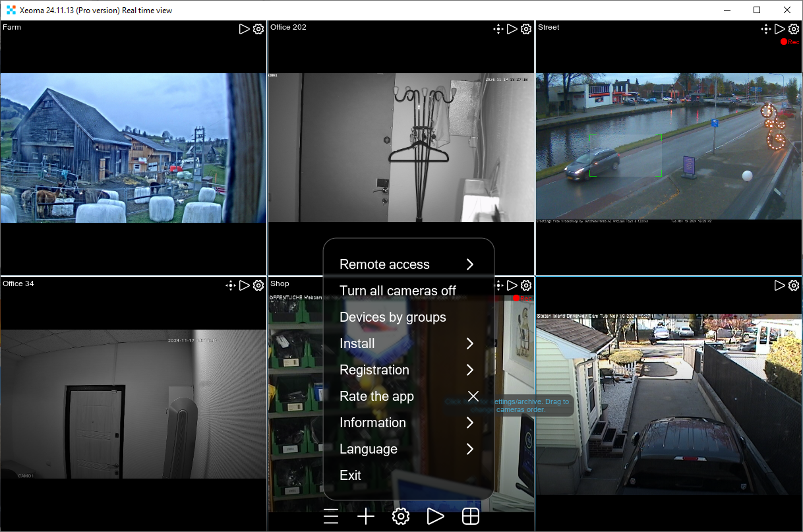Click the Information chevron arrow
The width and height of the screenshot is (803, 532).
click(x=470, y=423)
